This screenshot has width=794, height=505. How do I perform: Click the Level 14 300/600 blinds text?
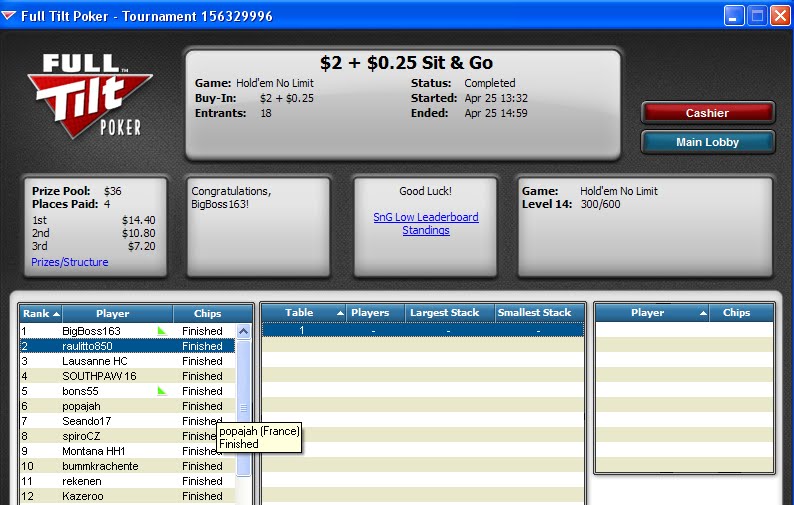tap(571, 204)
